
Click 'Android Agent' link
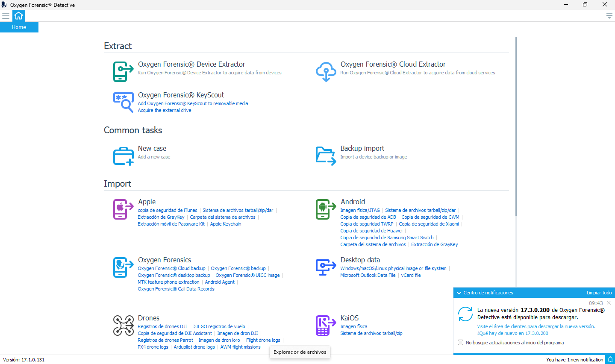tap(220, 282)
